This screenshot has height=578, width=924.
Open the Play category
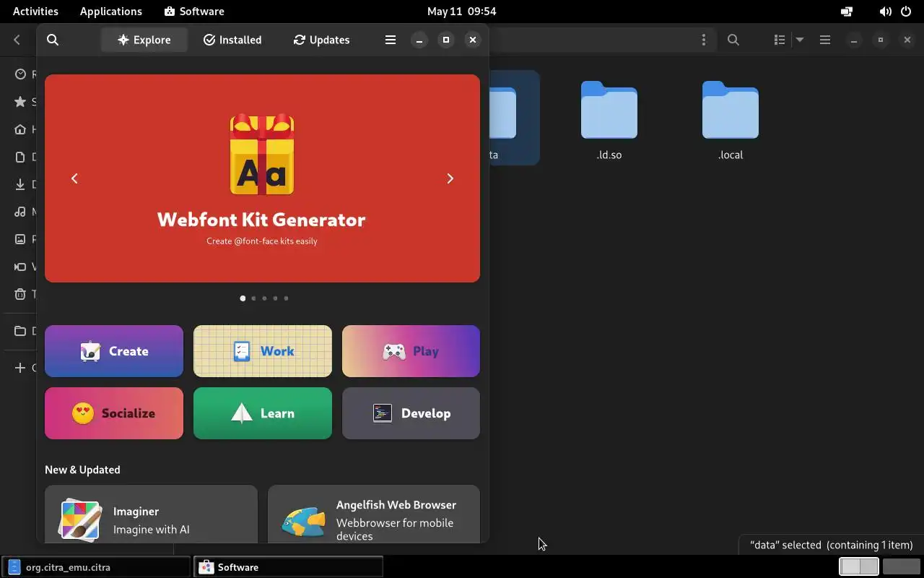pyautogui.click(x=411, y=351)
